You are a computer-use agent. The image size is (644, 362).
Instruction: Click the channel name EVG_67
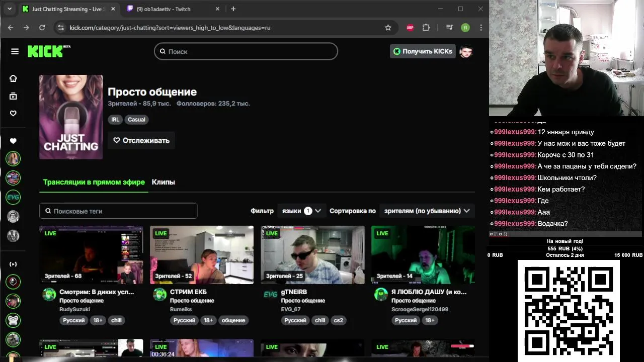pyautogui.click(x=291, y=309)
